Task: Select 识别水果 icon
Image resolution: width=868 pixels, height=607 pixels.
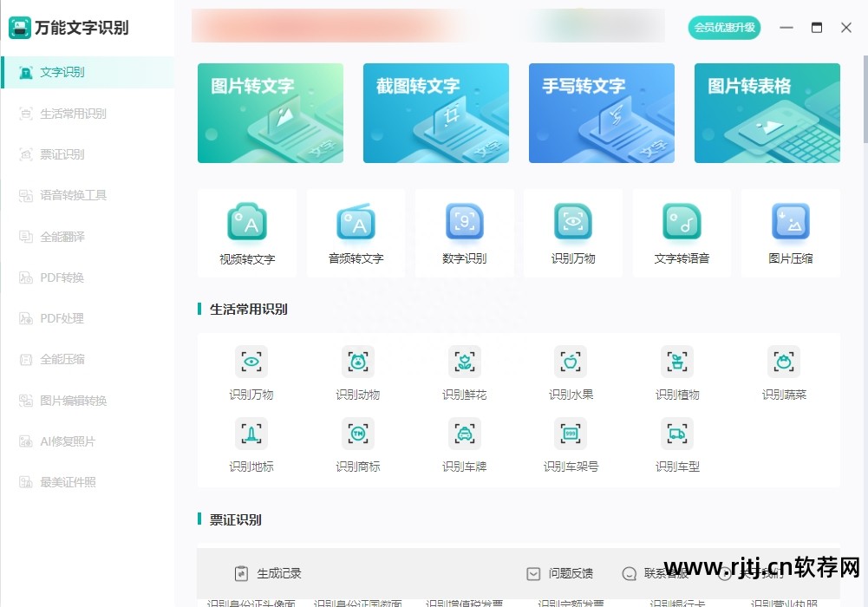Action: point(571,362)
